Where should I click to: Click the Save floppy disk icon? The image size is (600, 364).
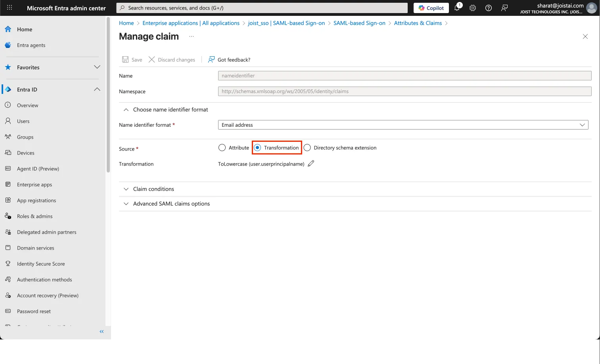125,59
